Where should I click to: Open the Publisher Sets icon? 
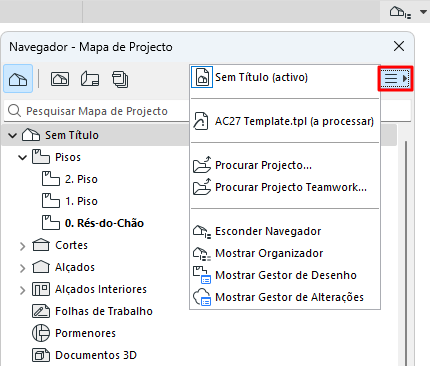[120, 79]
